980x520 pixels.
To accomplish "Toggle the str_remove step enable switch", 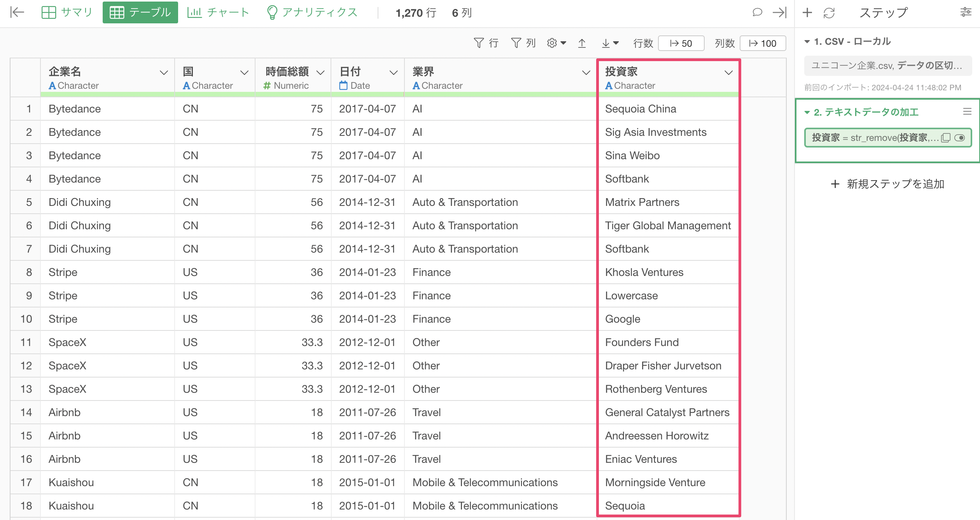I will coord(960,138).
